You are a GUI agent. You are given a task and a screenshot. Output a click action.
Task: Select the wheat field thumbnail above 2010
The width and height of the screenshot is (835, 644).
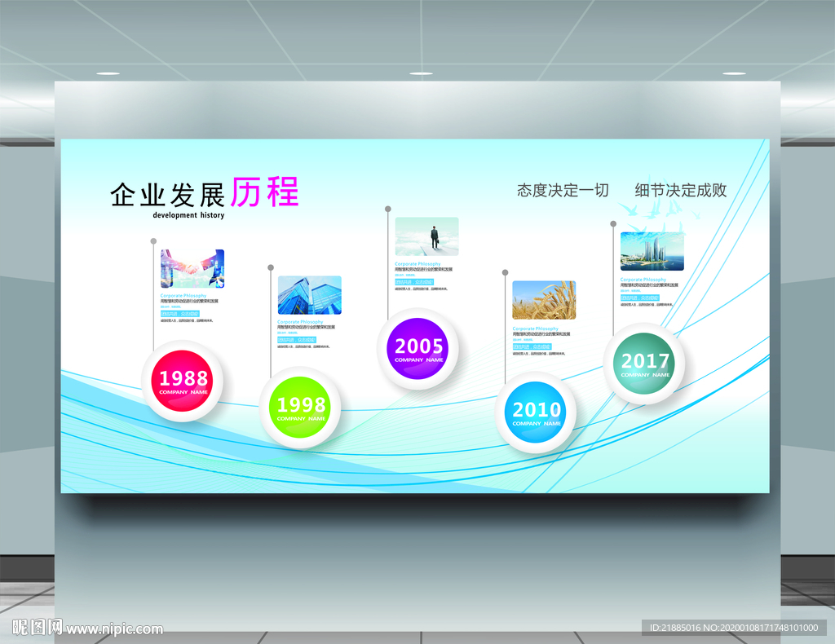[544, 300]
